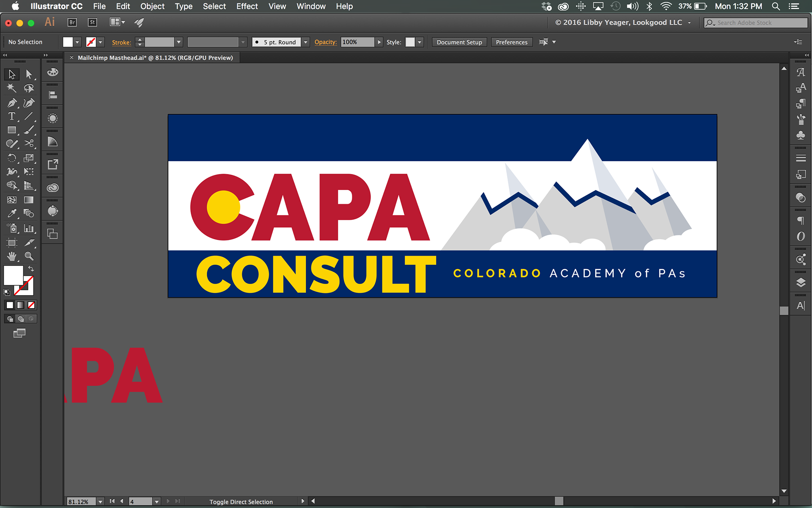Toggle GPU performance rocket icon
812x508 pixels.
click(139, 22)
